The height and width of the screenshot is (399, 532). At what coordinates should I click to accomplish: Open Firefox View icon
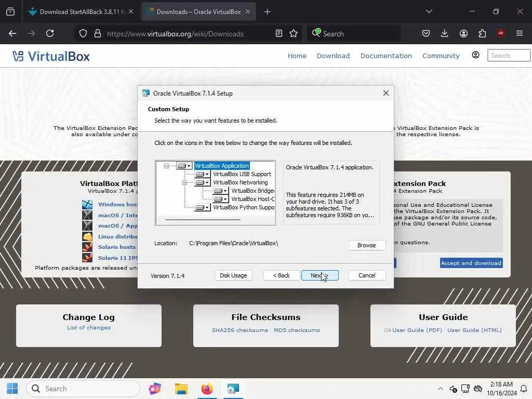coord(10,12)
